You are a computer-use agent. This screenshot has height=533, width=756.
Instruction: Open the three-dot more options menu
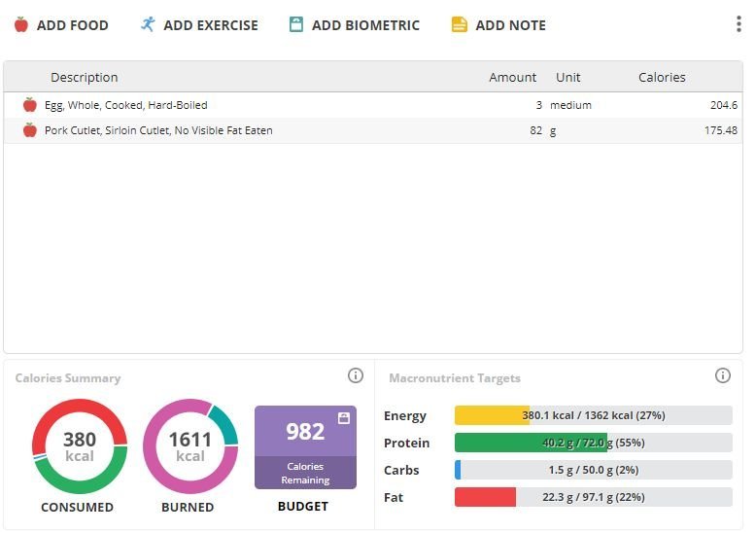[739, 25]
